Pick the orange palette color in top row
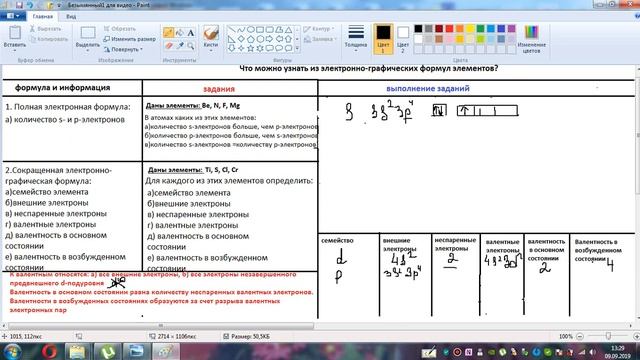 [460, 29]
